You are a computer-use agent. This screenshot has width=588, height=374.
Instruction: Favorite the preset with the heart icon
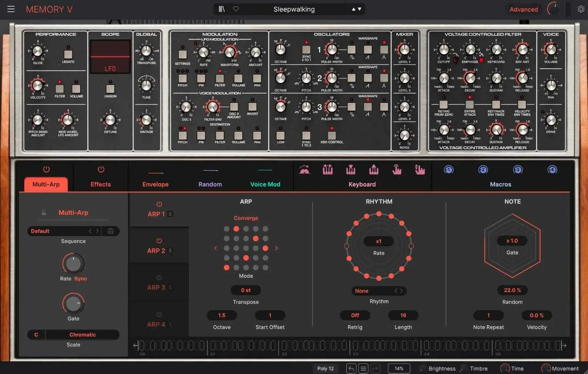[x=236, y=9]
